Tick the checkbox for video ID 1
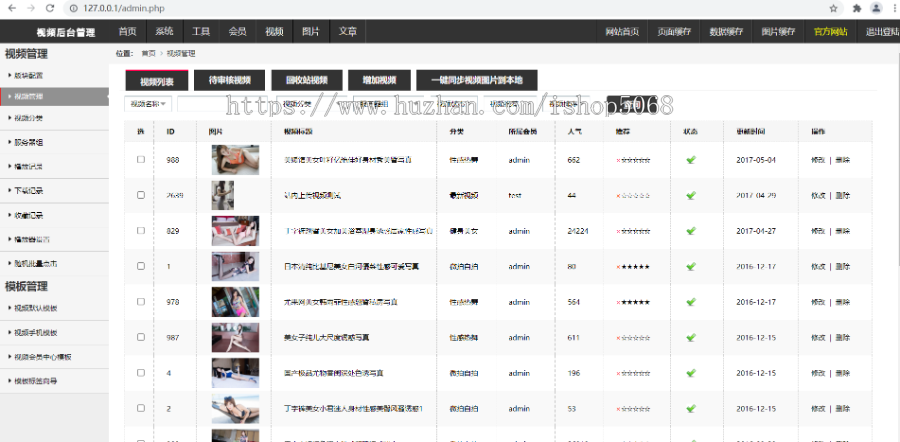Screen dimensions: 900x442 tap(141, 266)
